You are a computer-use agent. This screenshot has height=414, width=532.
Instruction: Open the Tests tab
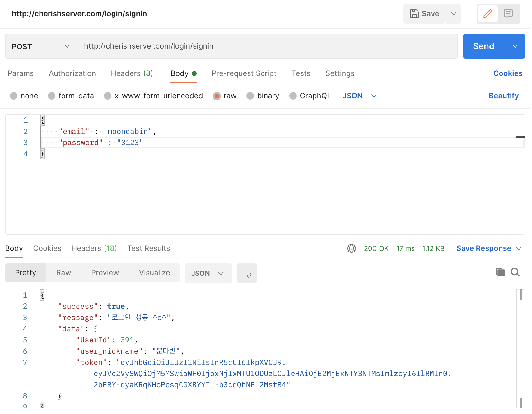coord(301,73)
